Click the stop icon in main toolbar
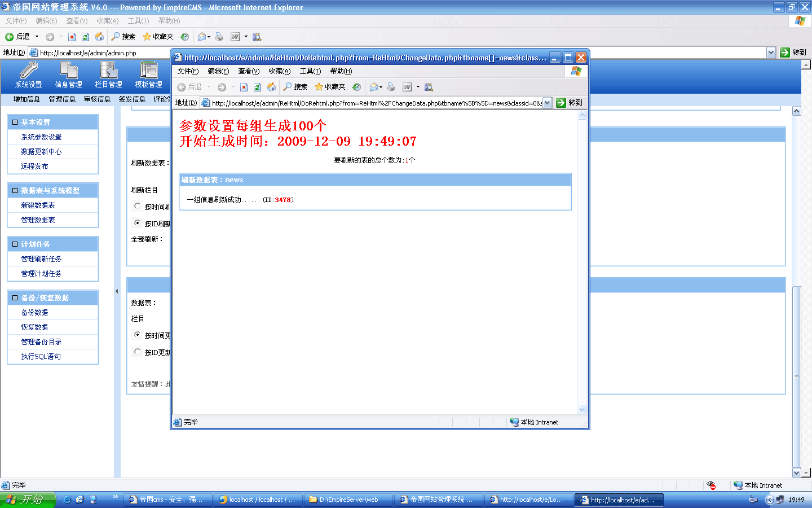The width and height of the screenshot is (812, 508). click(72, 37)
